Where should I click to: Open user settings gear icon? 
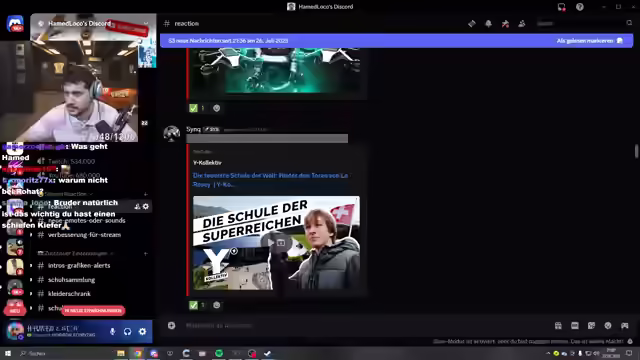[x=142, y=331]
